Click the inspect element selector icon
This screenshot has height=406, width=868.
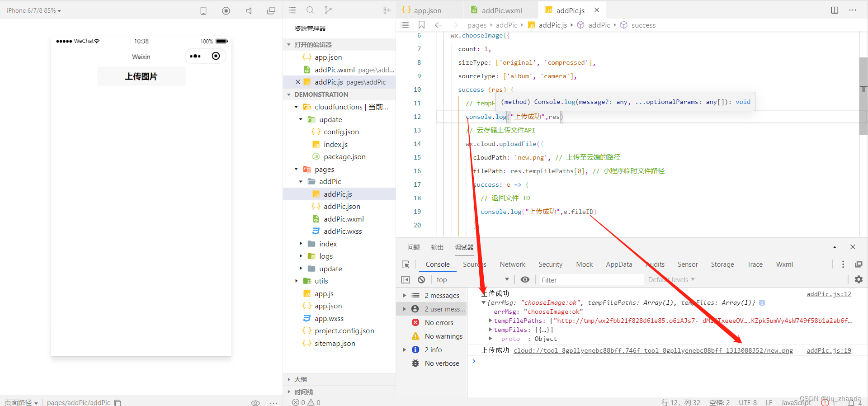click(x=406, y=264)
